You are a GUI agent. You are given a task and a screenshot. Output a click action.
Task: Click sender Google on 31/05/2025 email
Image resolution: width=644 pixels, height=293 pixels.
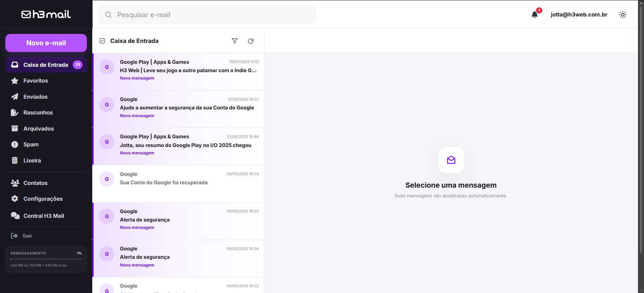tap(129, 99)
